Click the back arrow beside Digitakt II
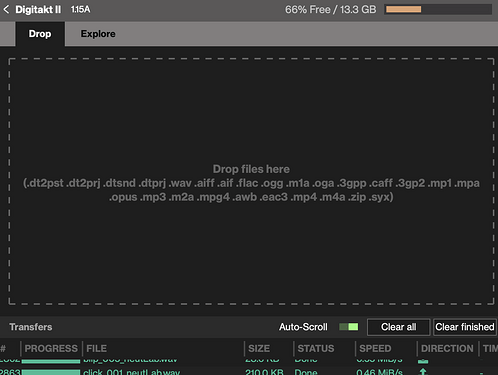This screenshot has width=498, height=375. [6, 9]
